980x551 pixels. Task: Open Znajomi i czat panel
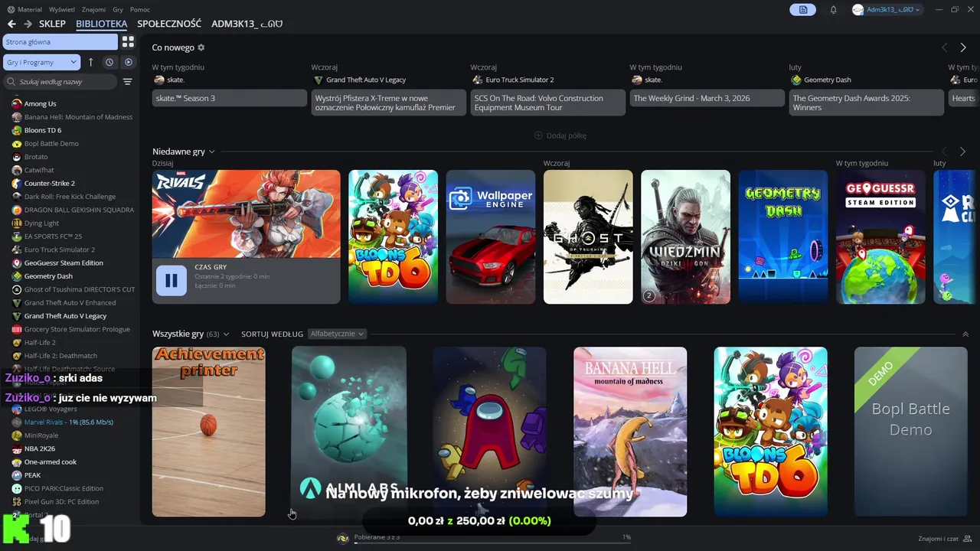(946, 538)
